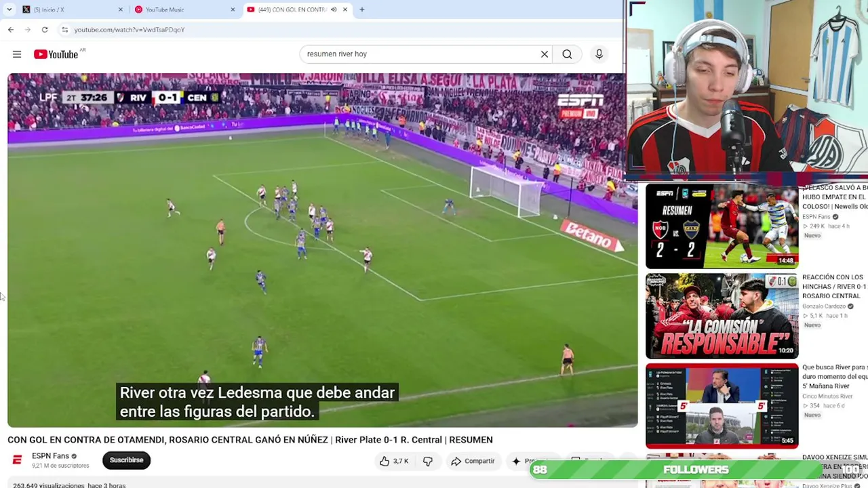
Task: Open the ESPN Fans channel avatar
Action: 17,460
